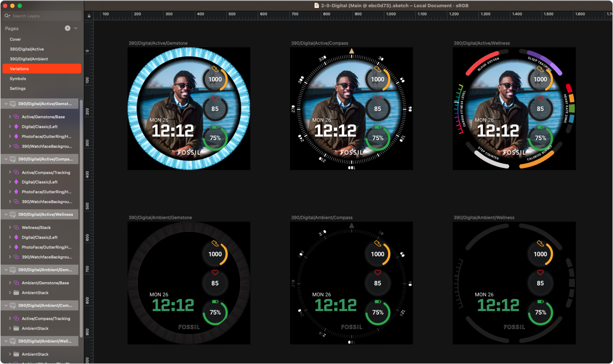Collapse 390/Digital/Ambient/Well... artboard group

pos(6,341)
